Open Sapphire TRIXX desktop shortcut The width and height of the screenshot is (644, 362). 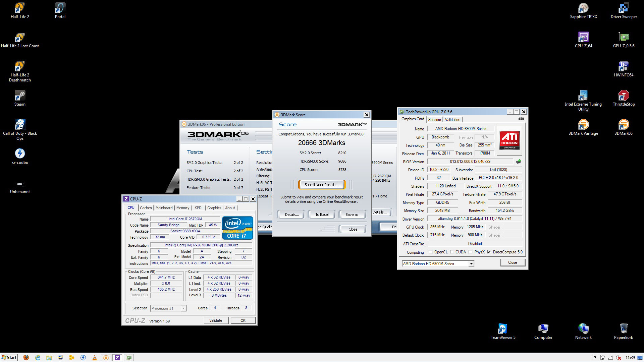(583, 10)
